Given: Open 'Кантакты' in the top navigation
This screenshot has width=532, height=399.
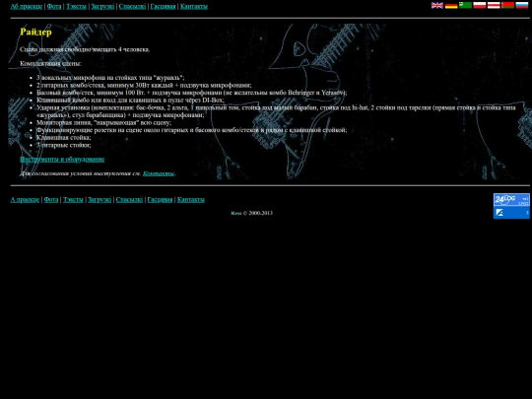Looking at the screenshot, I should point(194,7).
